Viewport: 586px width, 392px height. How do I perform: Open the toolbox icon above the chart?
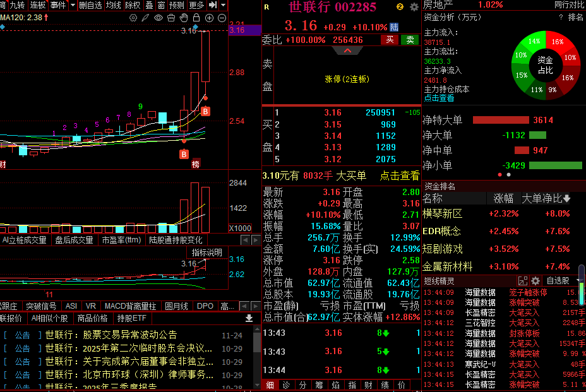(x=171, y=18)
